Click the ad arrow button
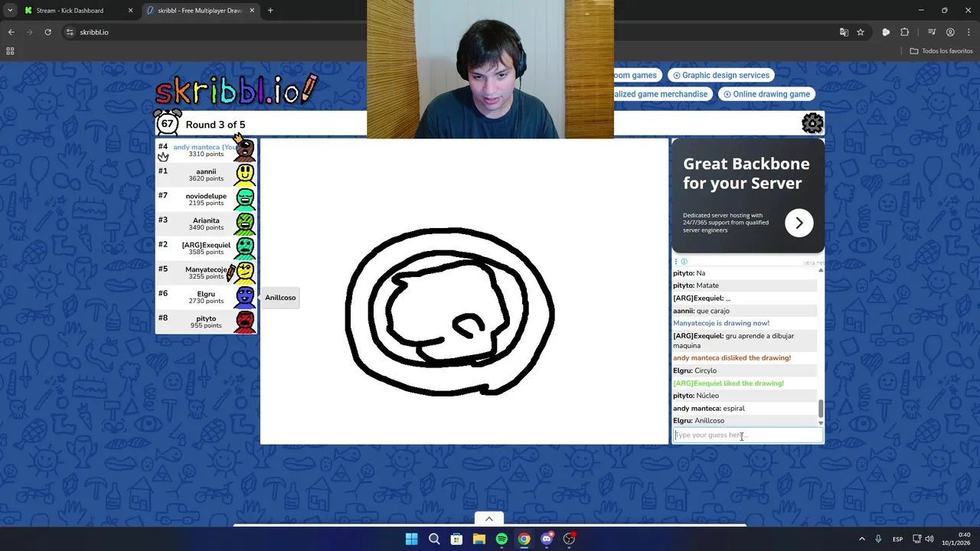The width and height of the screenshot is (980, 551). tap(799, 223)
